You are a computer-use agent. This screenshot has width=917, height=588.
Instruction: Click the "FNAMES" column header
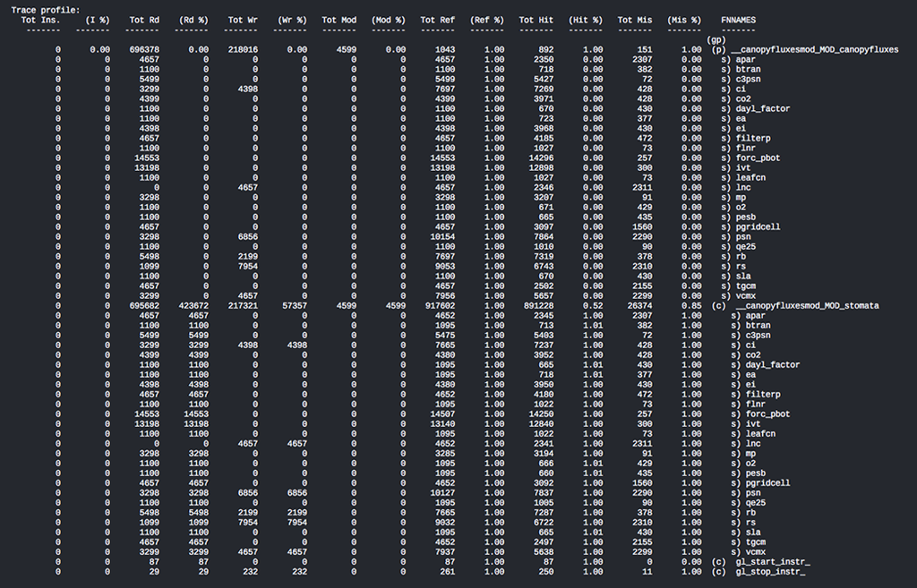738,20
